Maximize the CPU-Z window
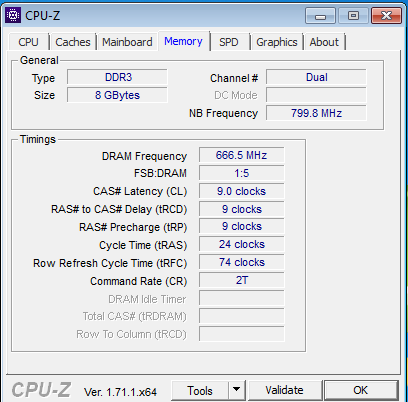 (353, 16)
